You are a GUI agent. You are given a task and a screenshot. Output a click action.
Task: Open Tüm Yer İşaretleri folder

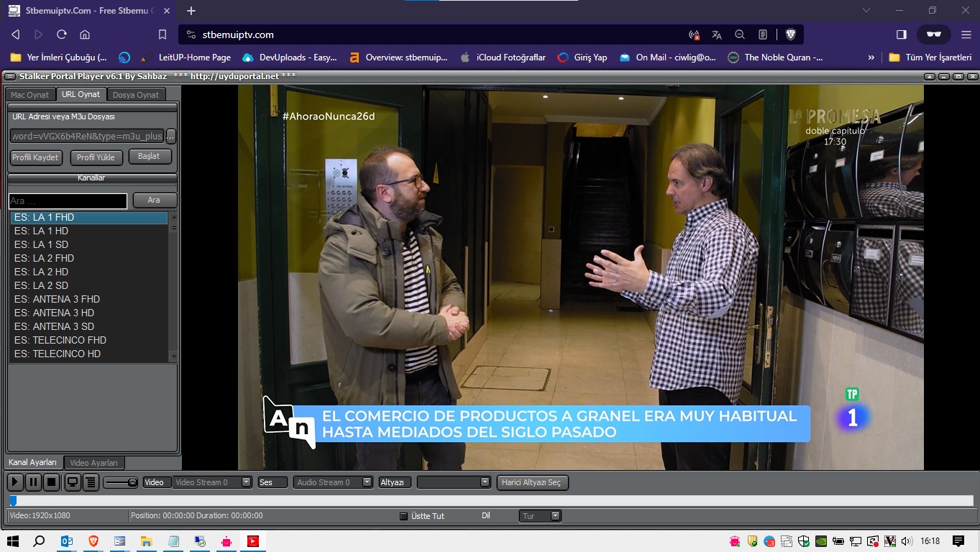point(930,57)
